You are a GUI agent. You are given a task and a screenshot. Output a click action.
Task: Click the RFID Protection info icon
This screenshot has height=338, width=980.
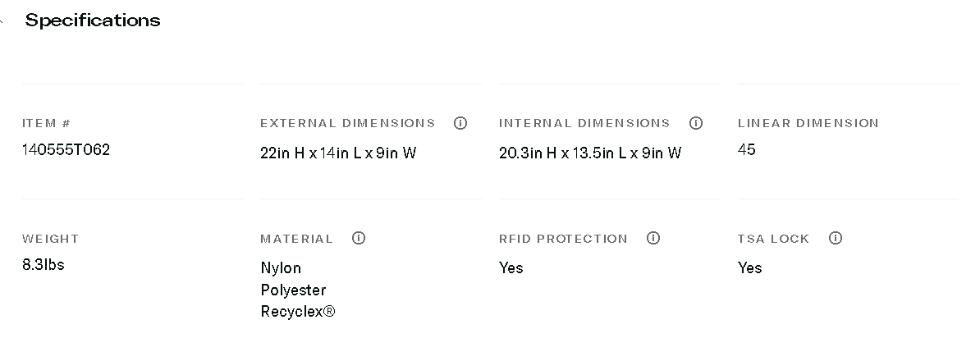pos(653,238)
